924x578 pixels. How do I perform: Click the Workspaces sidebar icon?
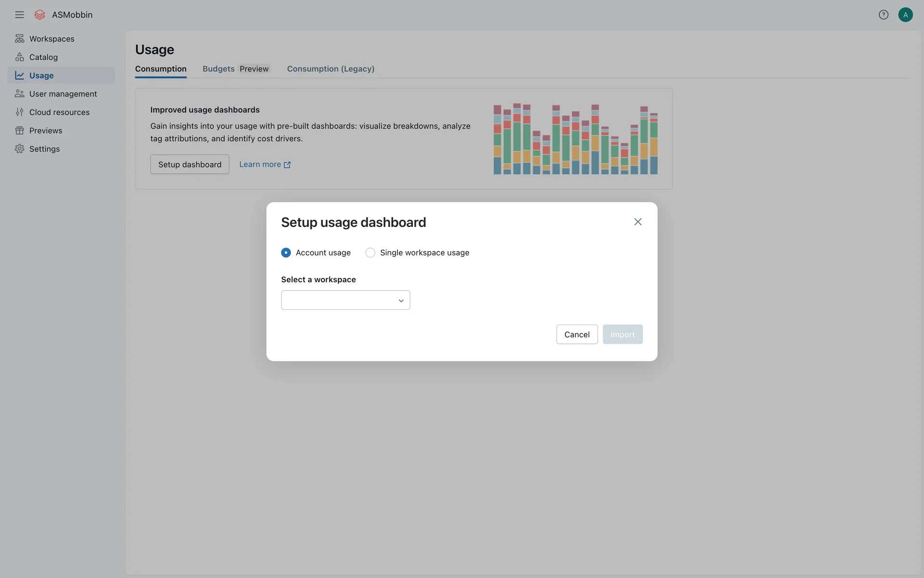click(x=19, y=39)
